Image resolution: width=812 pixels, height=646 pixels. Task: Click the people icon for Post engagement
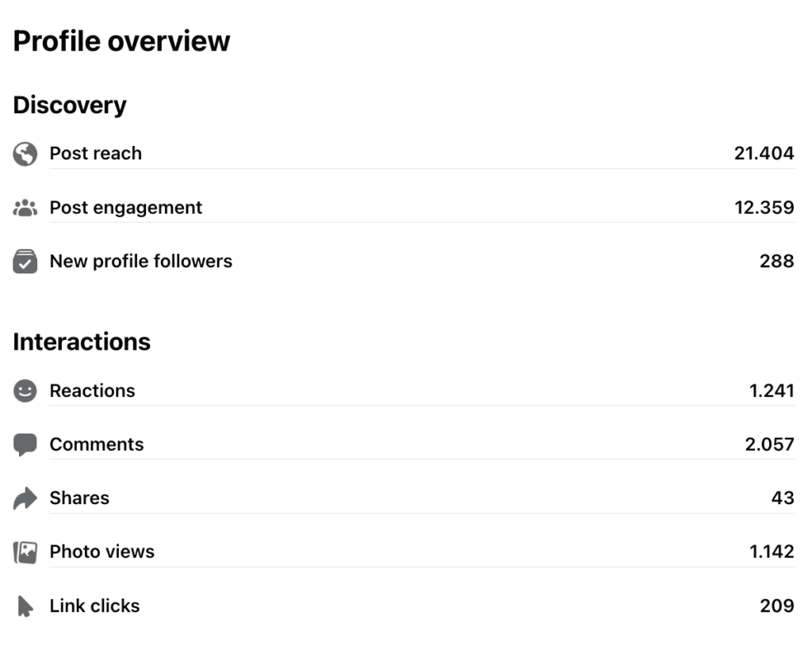[25, 208]
